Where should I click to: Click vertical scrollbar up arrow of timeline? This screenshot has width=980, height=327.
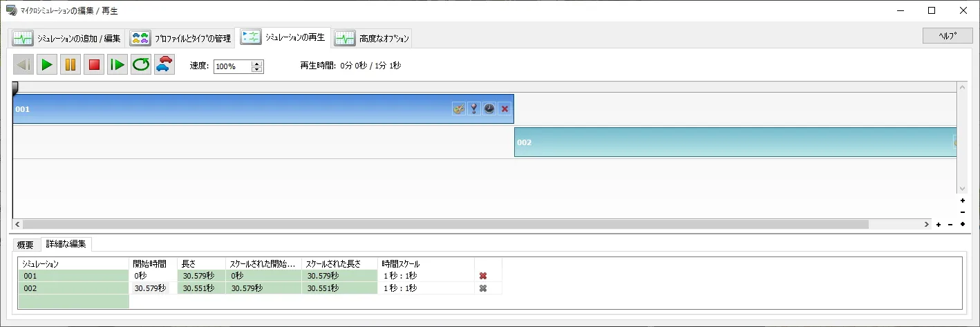[961, 87]
